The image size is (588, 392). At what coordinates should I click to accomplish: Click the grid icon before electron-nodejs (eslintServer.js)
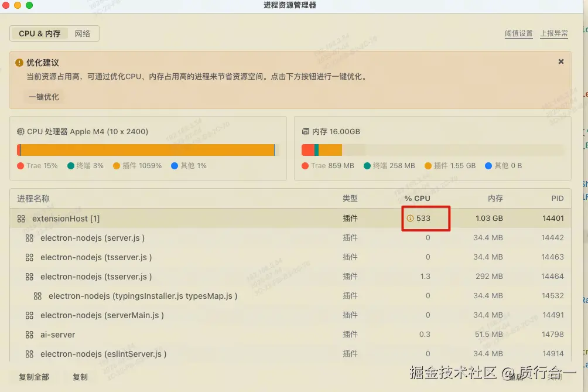[29, 353]
